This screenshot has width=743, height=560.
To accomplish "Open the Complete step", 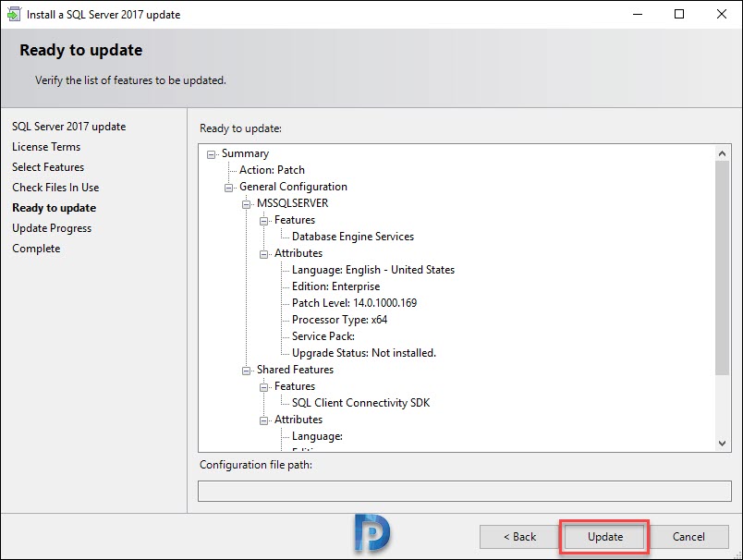I will click(x=36, y=249).
